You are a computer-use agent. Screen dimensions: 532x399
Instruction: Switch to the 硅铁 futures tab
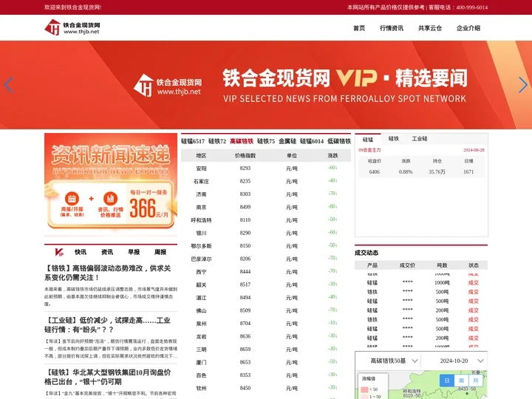click(394, 139)
